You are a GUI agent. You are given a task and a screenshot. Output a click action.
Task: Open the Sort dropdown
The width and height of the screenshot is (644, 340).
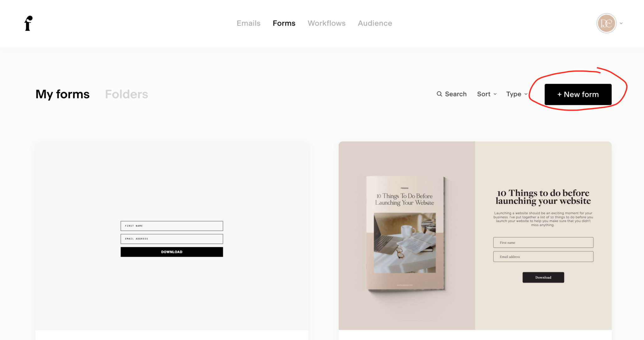(x=486, y=94)
